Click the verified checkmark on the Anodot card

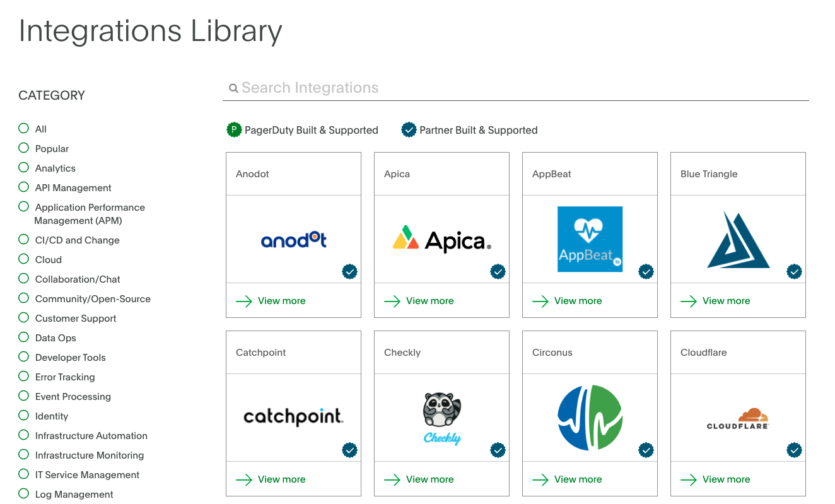(350, 271)
